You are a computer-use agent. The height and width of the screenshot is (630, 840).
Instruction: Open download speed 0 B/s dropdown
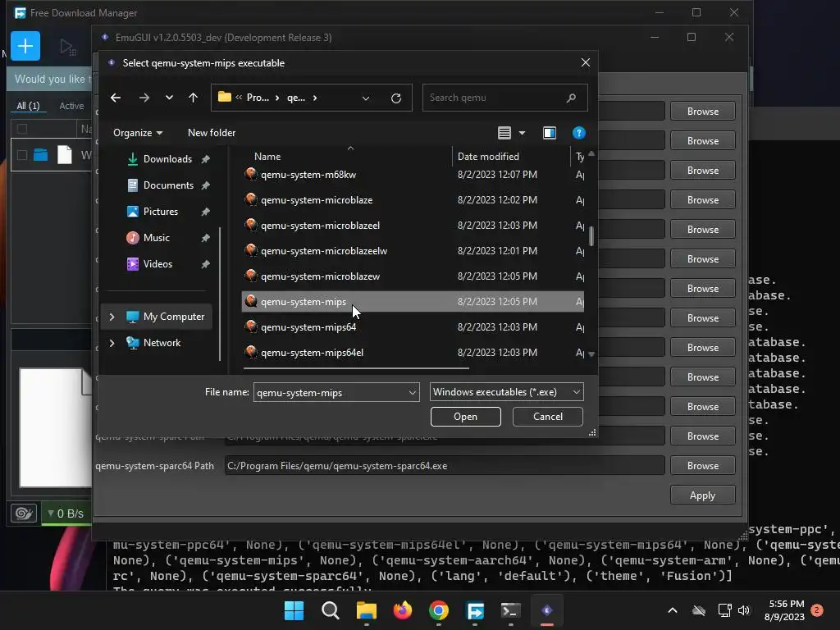[x=66, y=514]
